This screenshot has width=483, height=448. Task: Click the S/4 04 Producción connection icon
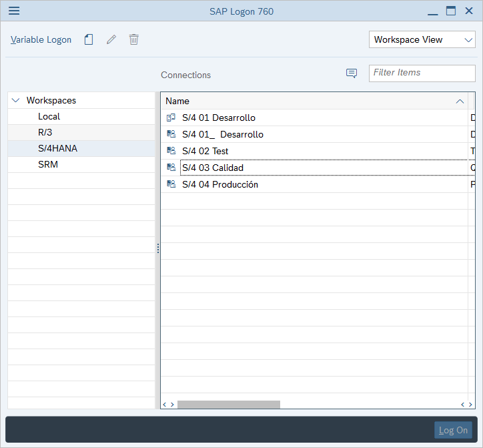[171, 184]
